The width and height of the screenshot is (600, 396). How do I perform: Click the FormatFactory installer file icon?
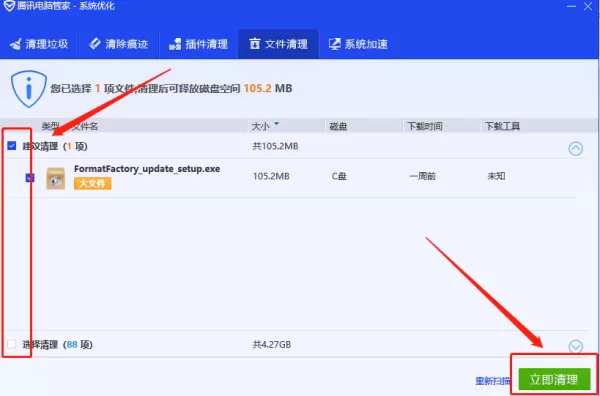[x=55, y=178]
